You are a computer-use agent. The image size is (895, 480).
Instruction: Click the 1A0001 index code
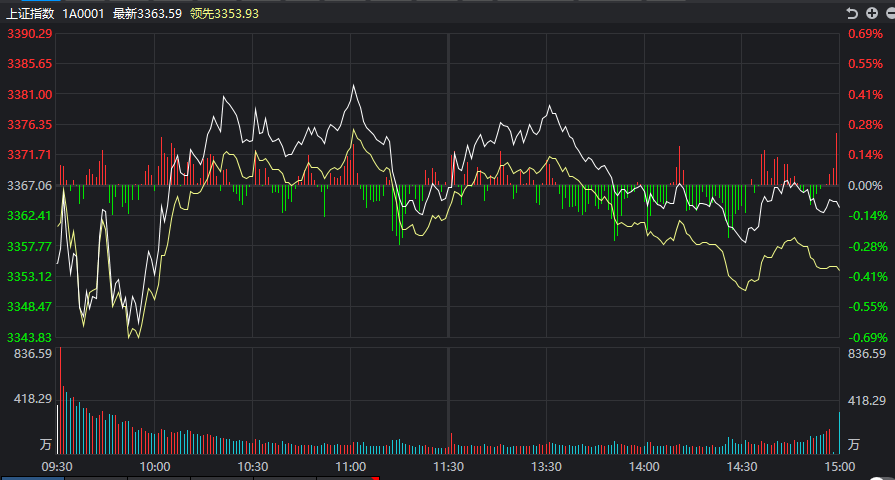point(83,13)
